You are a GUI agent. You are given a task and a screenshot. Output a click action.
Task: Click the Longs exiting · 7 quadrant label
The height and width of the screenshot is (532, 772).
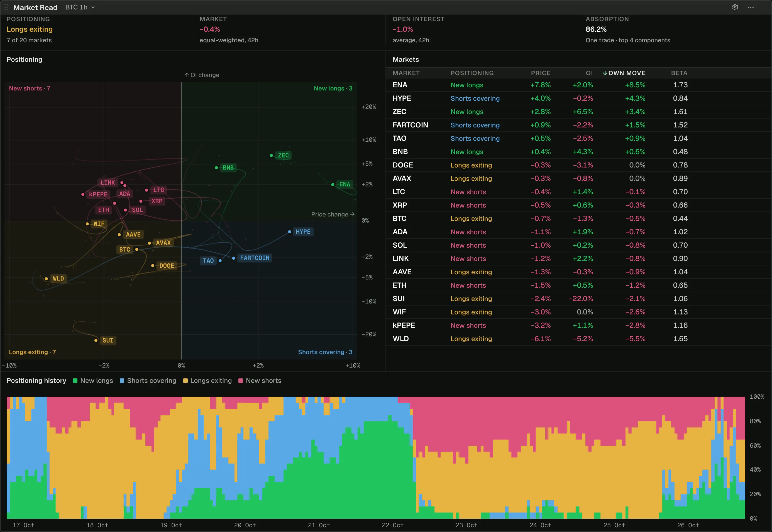click(32, 352)
